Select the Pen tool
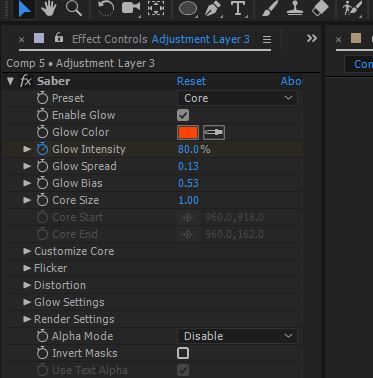The width and height of the screenshot is (373, 378). coord(213,9)
